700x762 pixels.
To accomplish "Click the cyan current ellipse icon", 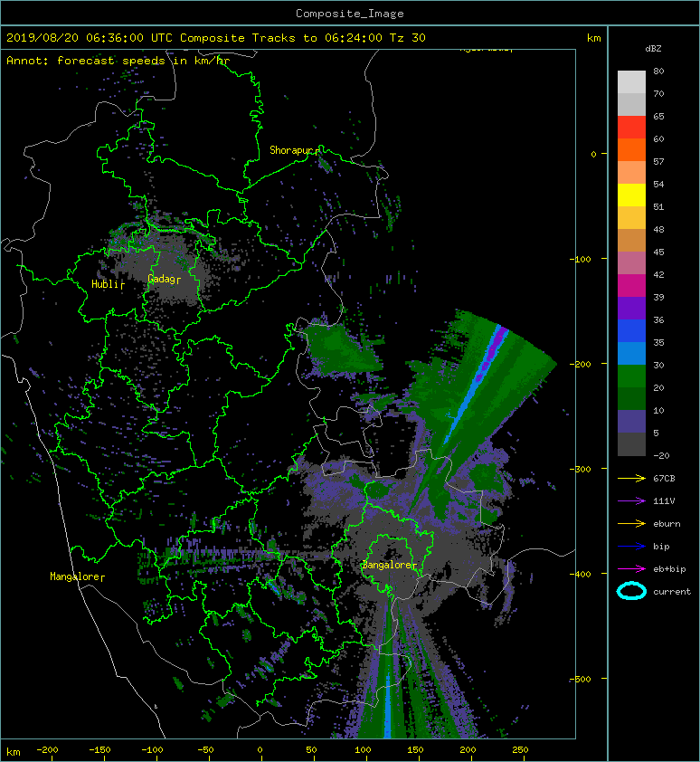I will click(631, 591).
